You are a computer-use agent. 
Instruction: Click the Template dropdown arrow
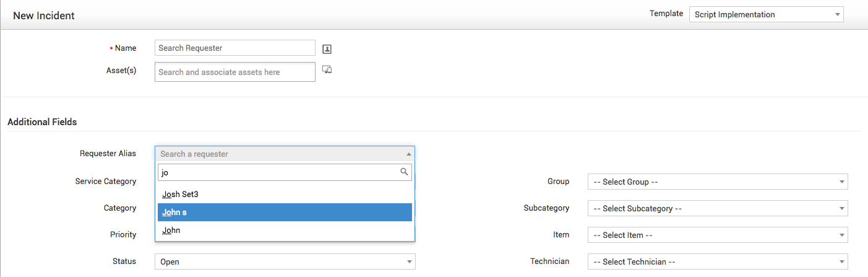pos(837,14)
